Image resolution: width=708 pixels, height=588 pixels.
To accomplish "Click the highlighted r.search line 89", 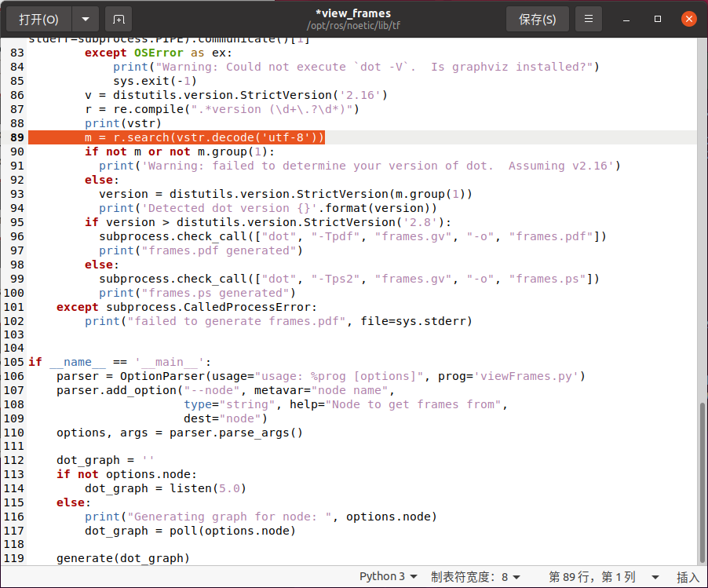I will coord(177,137).
